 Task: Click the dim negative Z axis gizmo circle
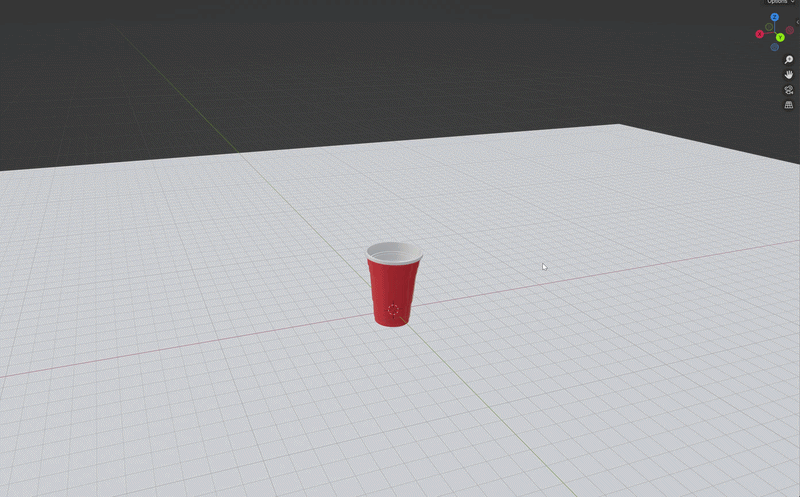tap(774, 47)
